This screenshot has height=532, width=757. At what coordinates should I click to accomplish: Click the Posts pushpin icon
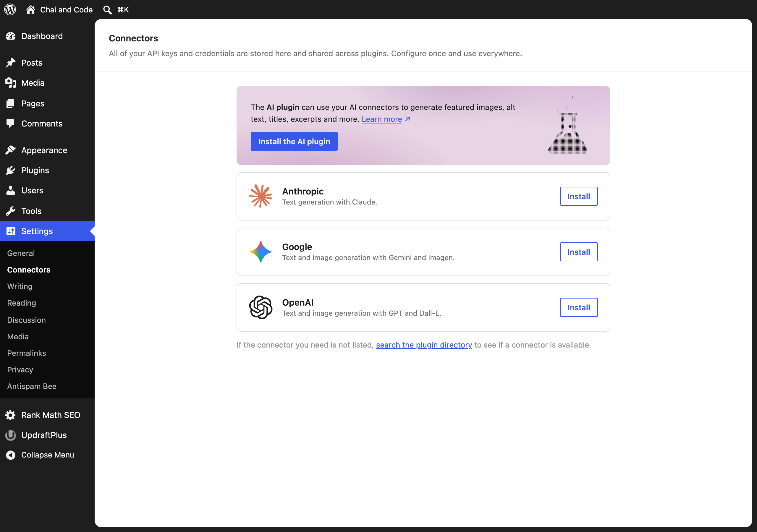coord(11,63)
